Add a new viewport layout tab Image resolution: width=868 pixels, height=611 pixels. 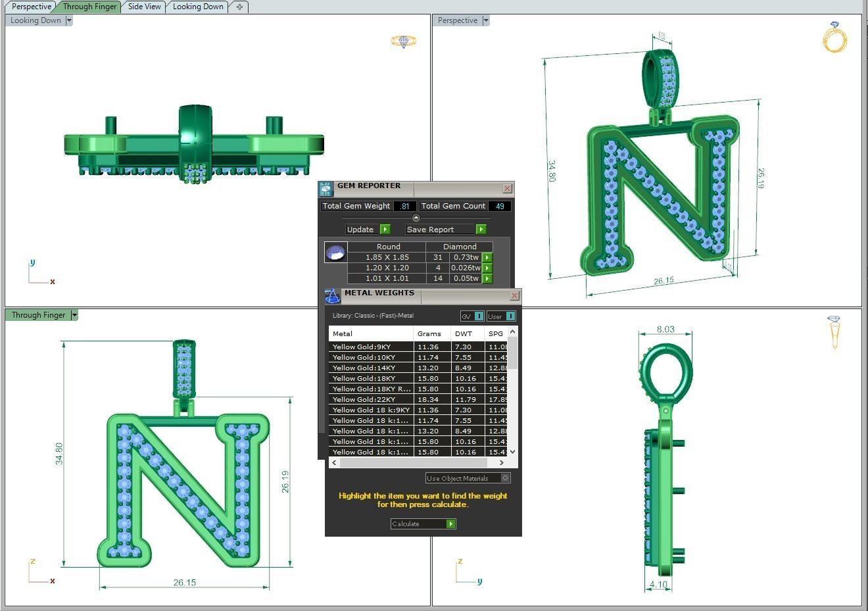[x=239, y=7]
